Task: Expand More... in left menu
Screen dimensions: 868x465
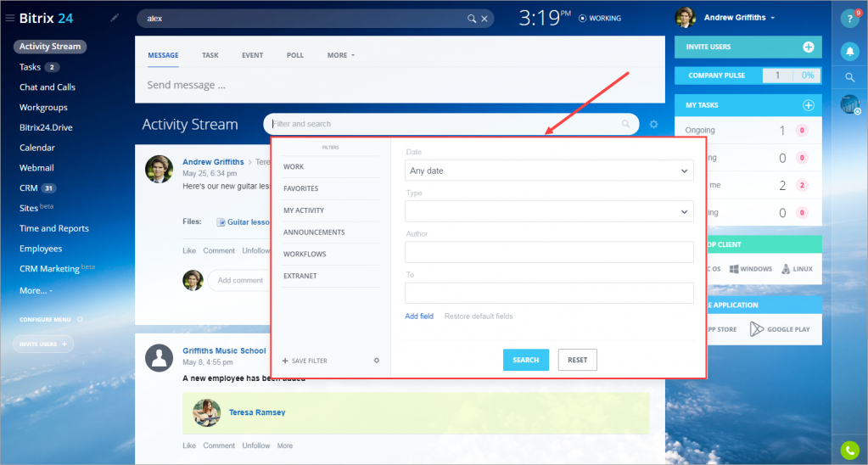Action: point(36,290)
